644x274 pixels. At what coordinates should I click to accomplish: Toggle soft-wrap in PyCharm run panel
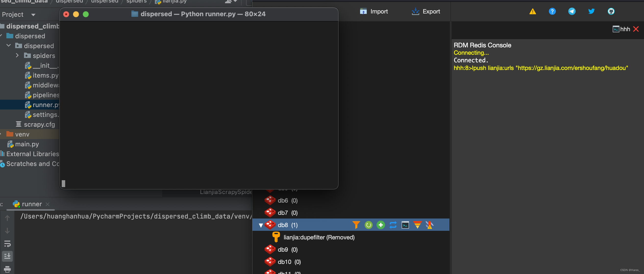click(7, 244)
